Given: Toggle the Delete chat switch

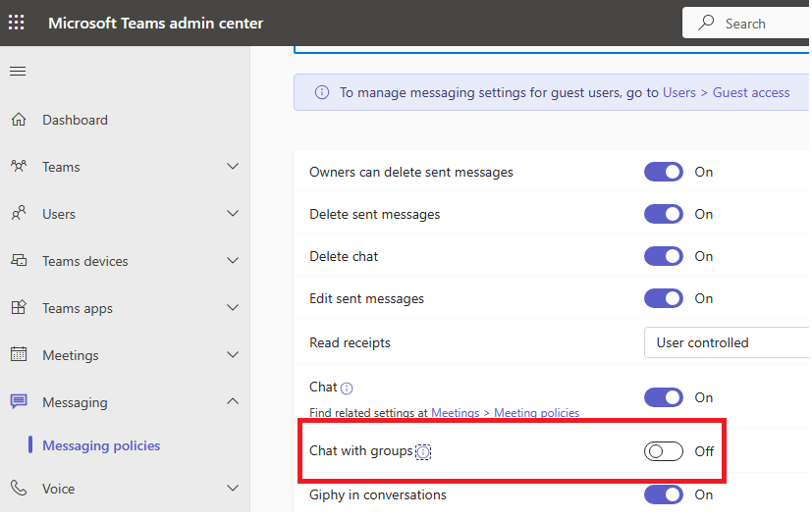Looking at the screenshot, I should point(664,257).
